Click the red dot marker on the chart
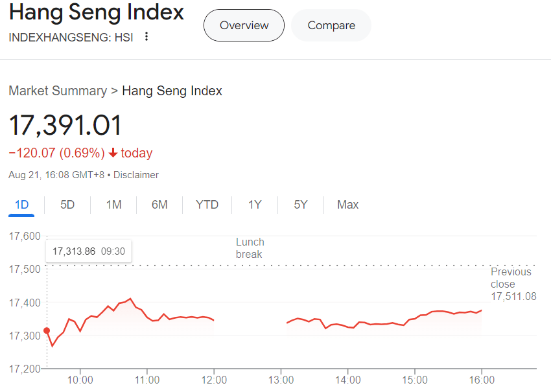 pos(47,330)
